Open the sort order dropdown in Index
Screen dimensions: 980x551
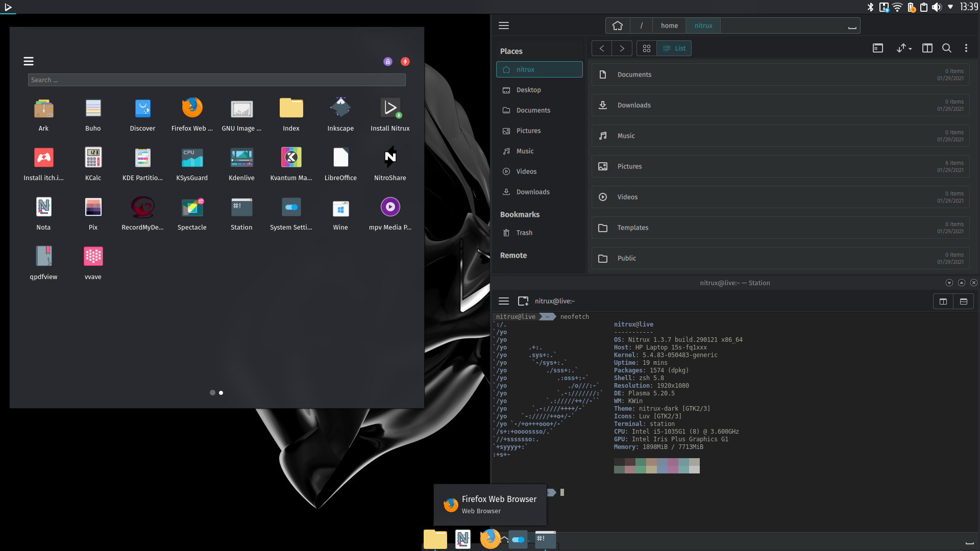(x=904, y=48)
